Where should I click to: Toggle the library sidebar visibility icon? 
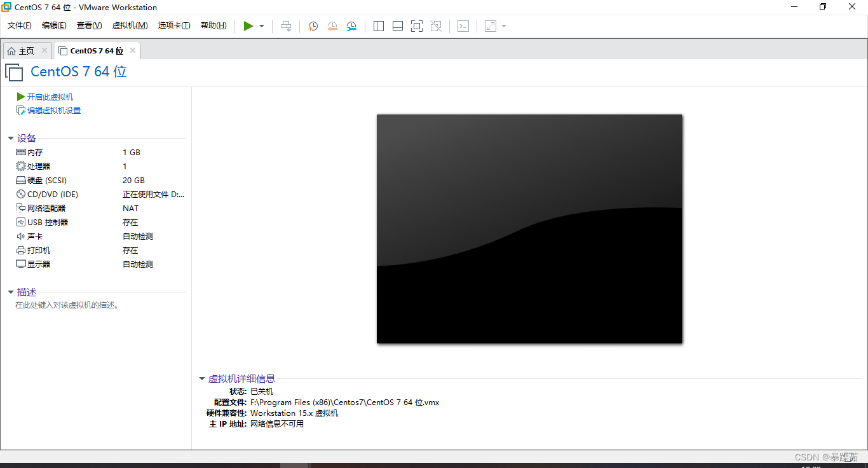click(378, 26)
